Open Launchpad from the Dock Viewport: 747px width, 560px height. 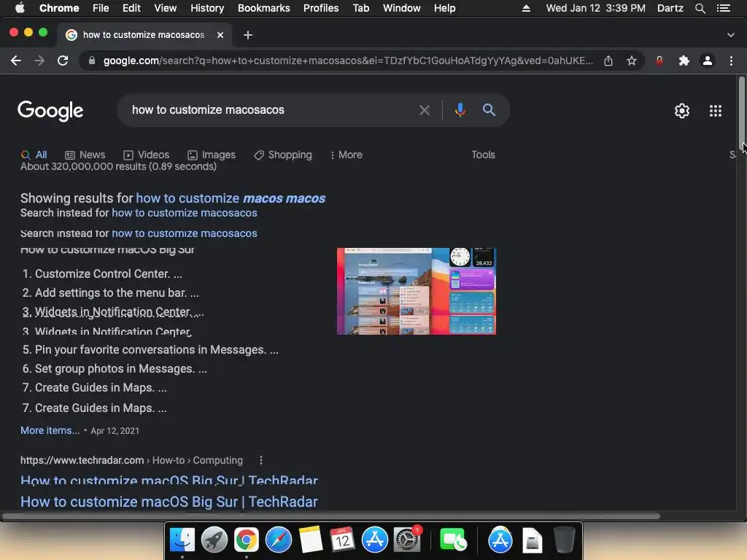click(x=214, y=540)
